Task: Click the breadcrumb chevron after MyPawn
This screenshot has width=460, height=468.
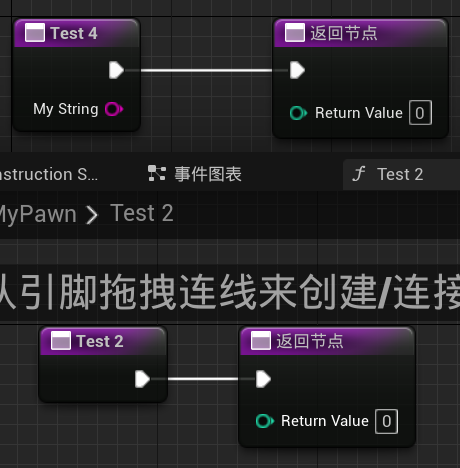Action: point(92,215)
